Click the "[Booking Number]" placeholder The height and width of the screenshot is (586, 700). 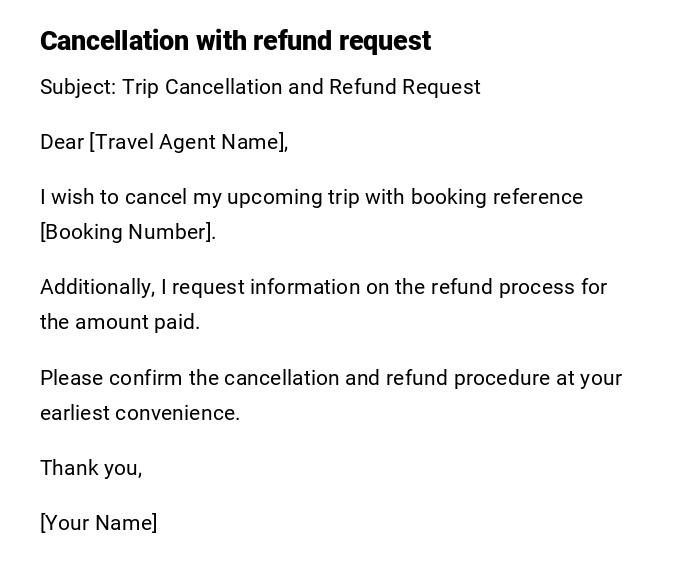coord(127,232)
